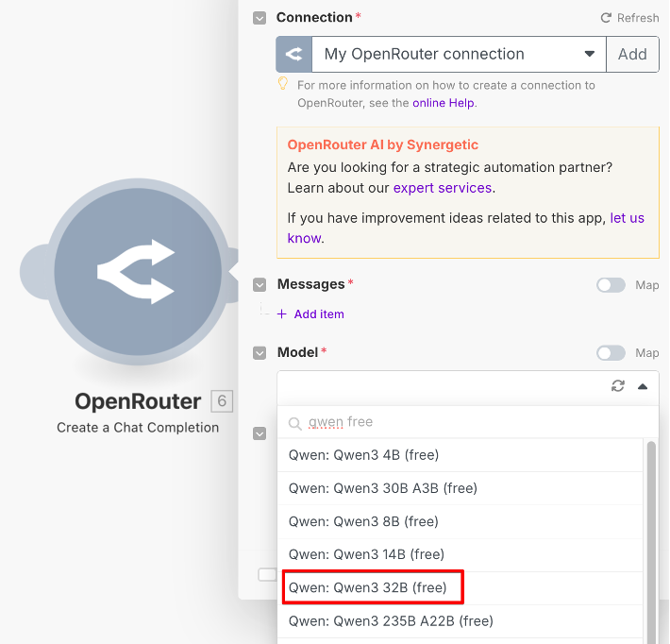670x644 pixels.
Task: Click the refresh icon in Model field
Action: [618, 386]
